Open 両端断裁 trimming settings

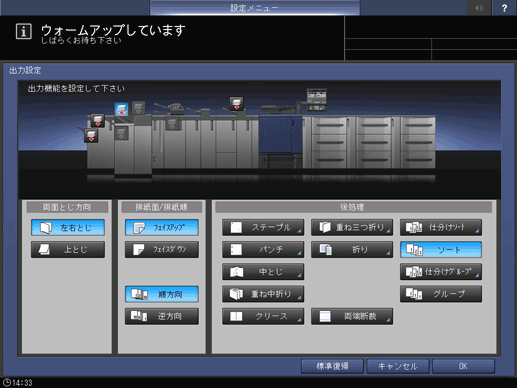pos(352,316)
